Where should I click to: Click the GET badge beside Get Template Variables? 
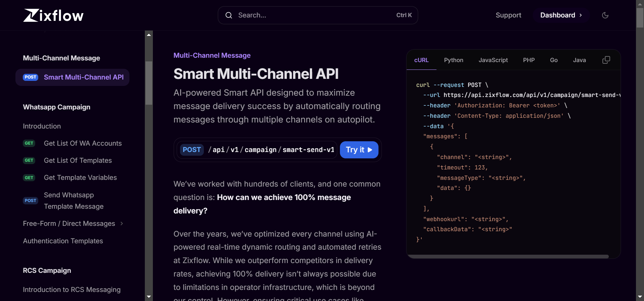point(29,178)
